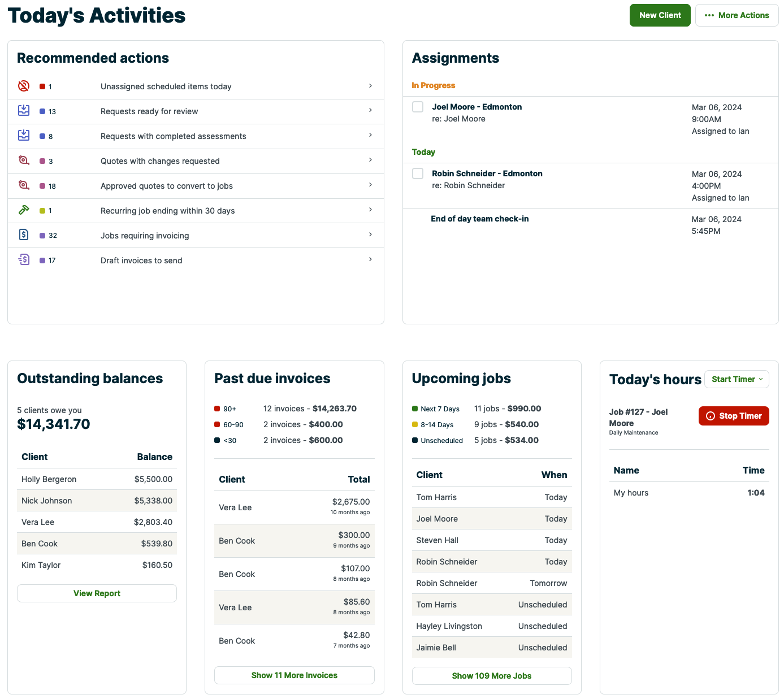The height and width of the screenshot is (699, 784).
Task: Select the approved quotes magnifier icon
Action: 23,185
